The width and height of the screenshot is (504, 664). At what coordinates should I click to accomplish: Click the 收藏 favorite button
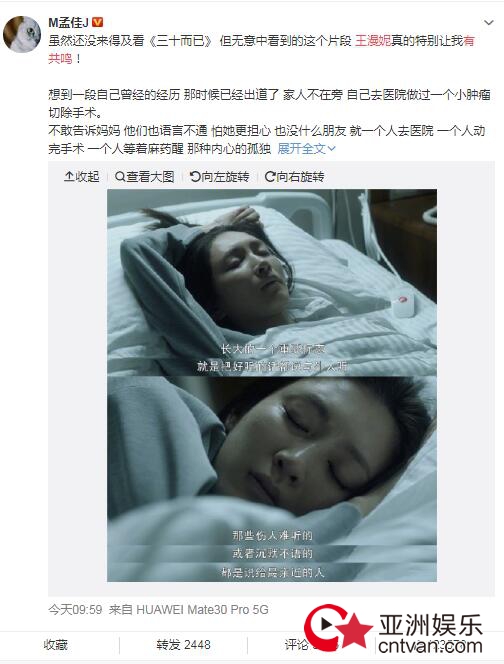tap(55, 645)
